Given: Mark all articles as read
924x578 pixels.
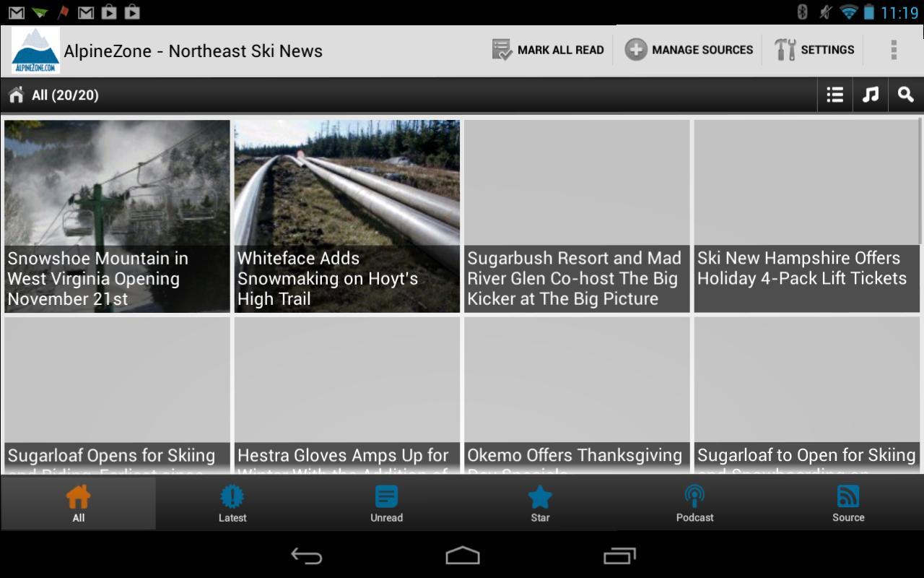Looking at the screenshot, I should (549, 49).
